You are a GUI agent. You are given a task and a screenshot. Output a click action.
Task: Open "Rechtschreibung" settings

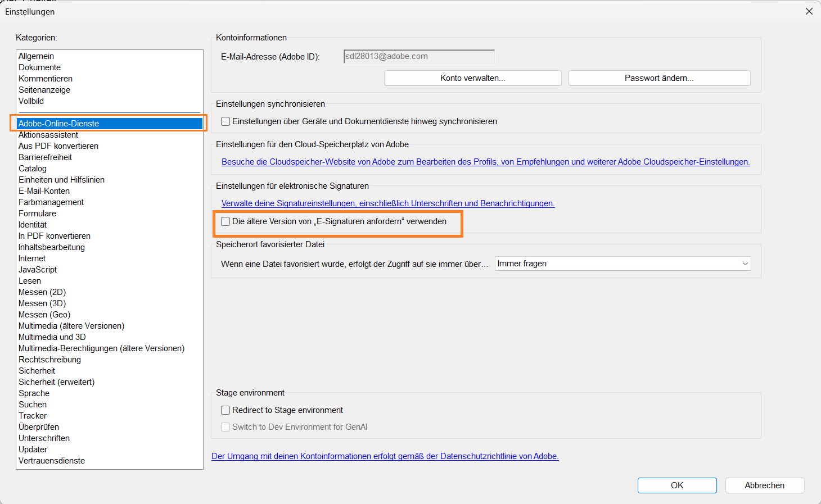click(x=49, y=359)
